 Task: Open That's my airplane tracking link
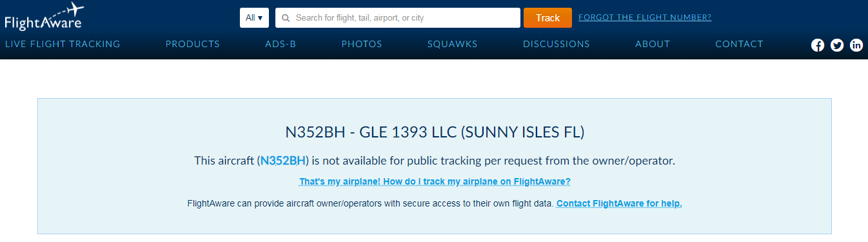pyautogui.click(x=435, y=181)
